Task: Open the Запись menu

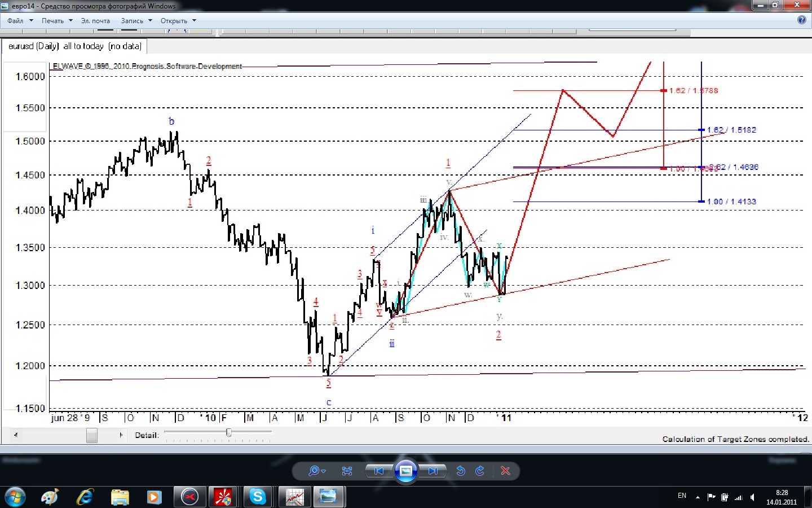Action: pos(132,21)
